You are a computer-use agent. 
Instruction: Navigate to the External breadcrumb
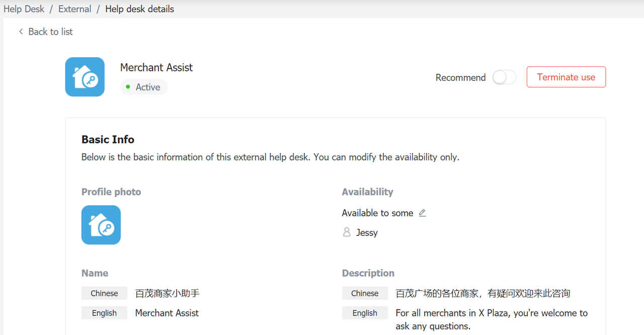coord(75,9)
